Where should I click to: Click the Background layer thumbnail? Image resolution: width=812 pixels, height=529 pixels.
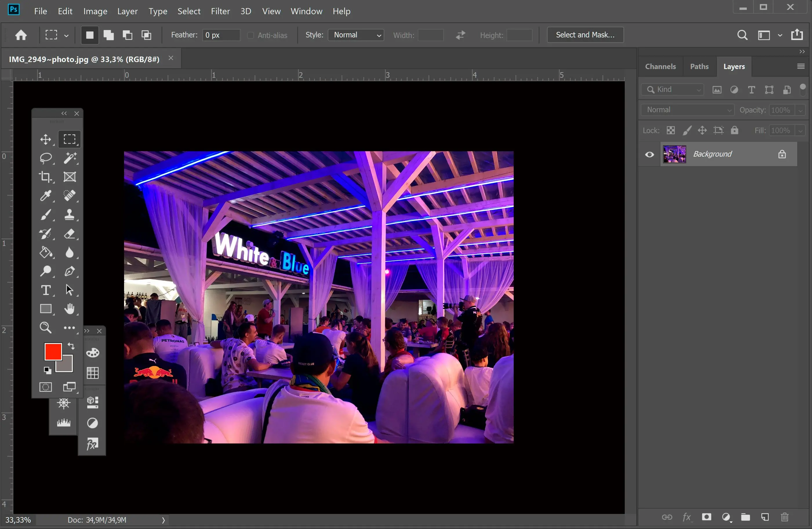click(674, 154)
